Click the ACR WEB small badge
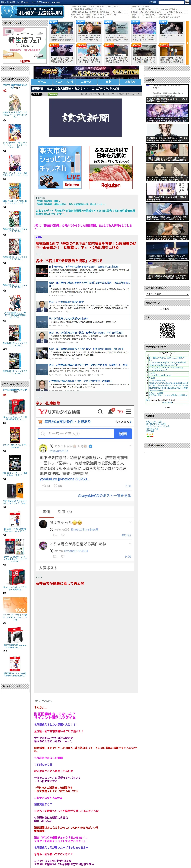191x868 pixels. pos(167,407)
